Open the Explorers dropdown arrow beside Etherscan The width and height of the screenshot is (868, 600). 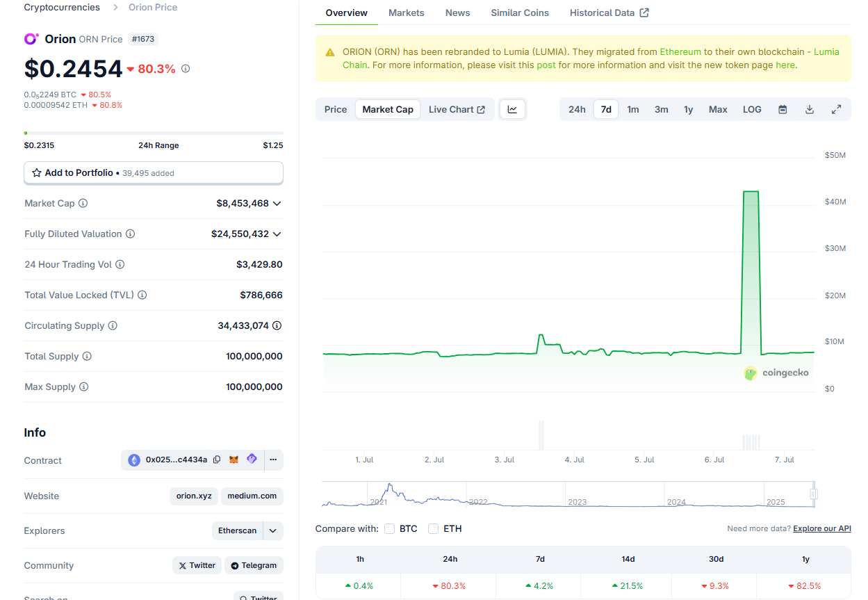273,530
